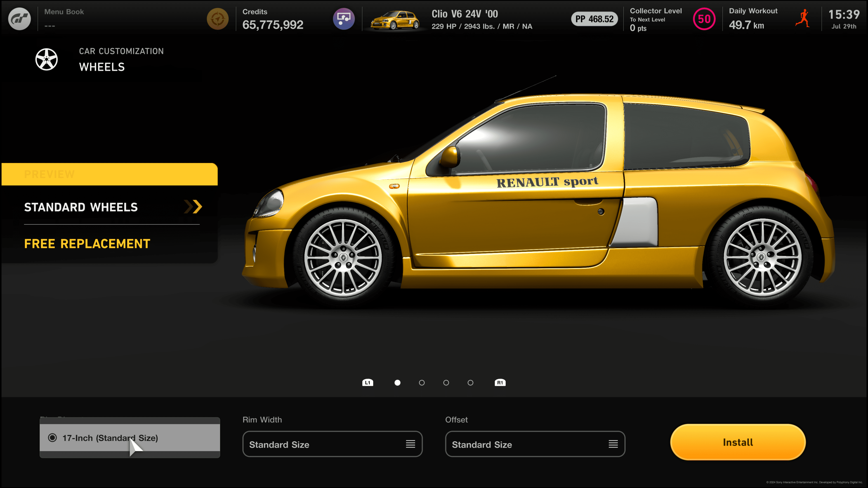The height and width of the screenshot is (488, 868).
Task: Go to previous view with L1
Action: tap(368, 382)
